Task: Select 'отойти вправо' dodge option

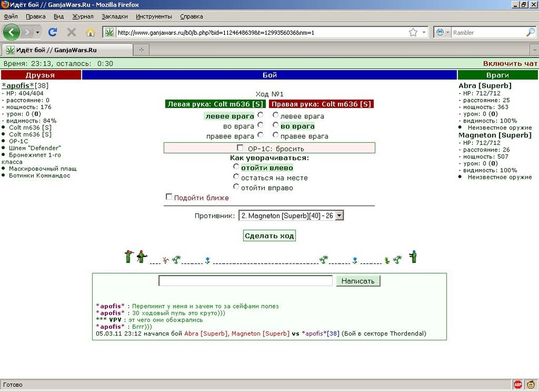Action: point(236,186)
